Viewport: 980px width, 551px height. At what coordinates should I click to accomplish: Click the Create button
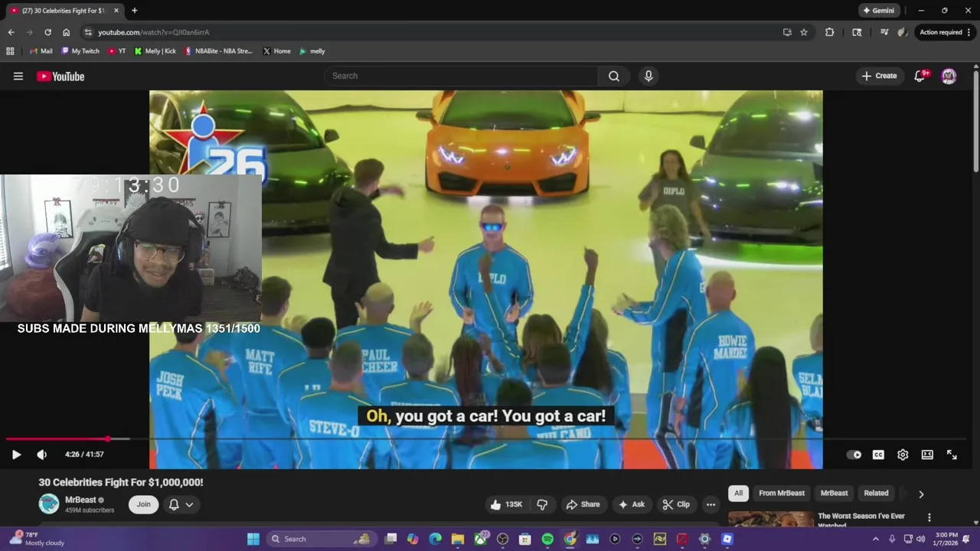click(x=879, y=76)
